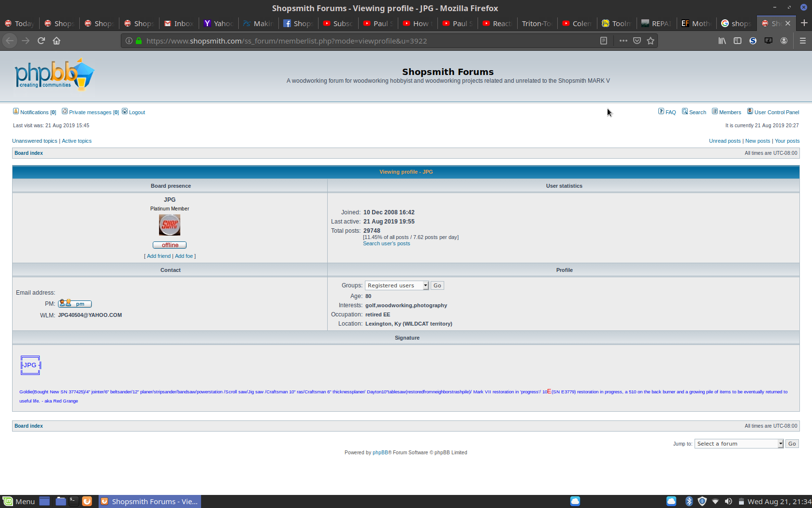The width and height of the screenshot is (812, 508).
Task: Open the Firefox library icon
Action: pos(722,41)
